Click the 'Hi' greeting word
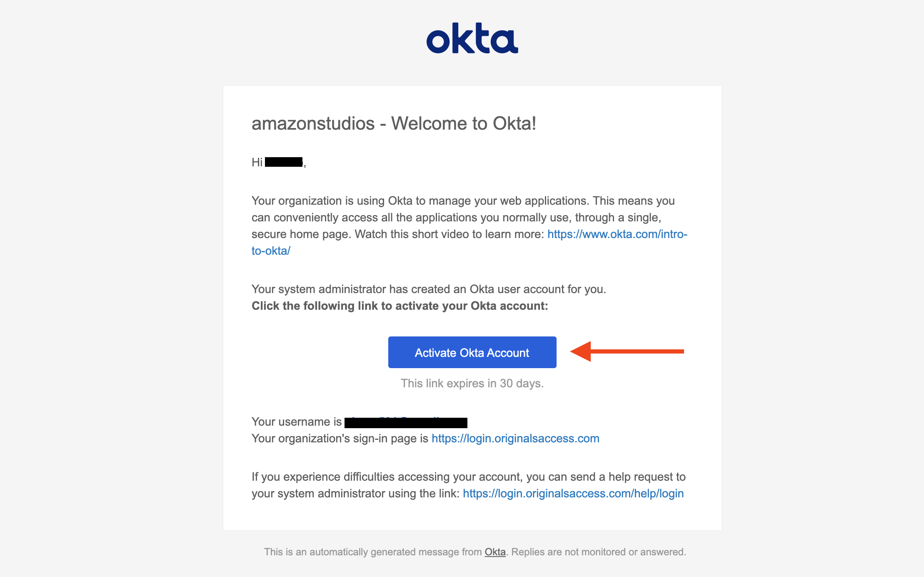This screenshot has width=924, height=577. point(257,162)
